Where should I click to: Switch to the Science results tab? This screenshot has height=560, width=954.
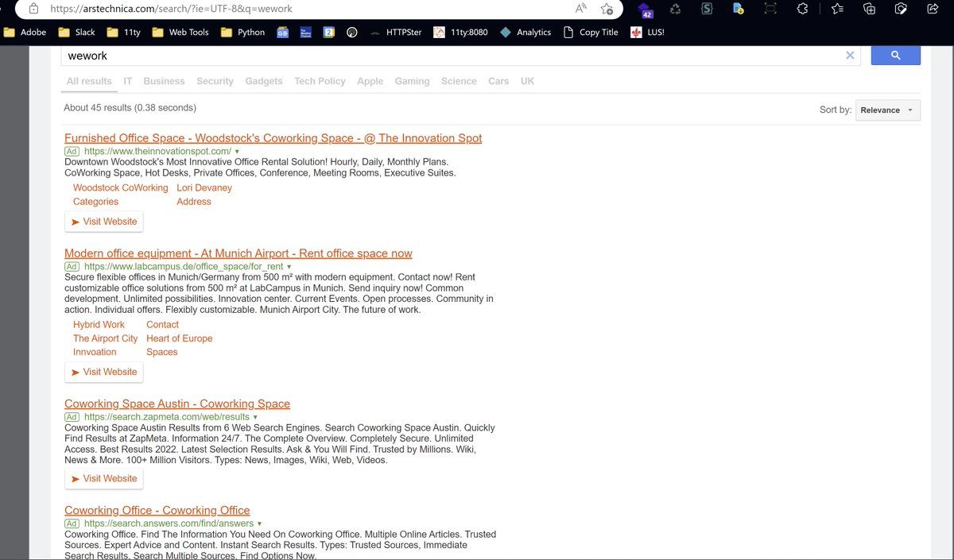click(459, 81)
